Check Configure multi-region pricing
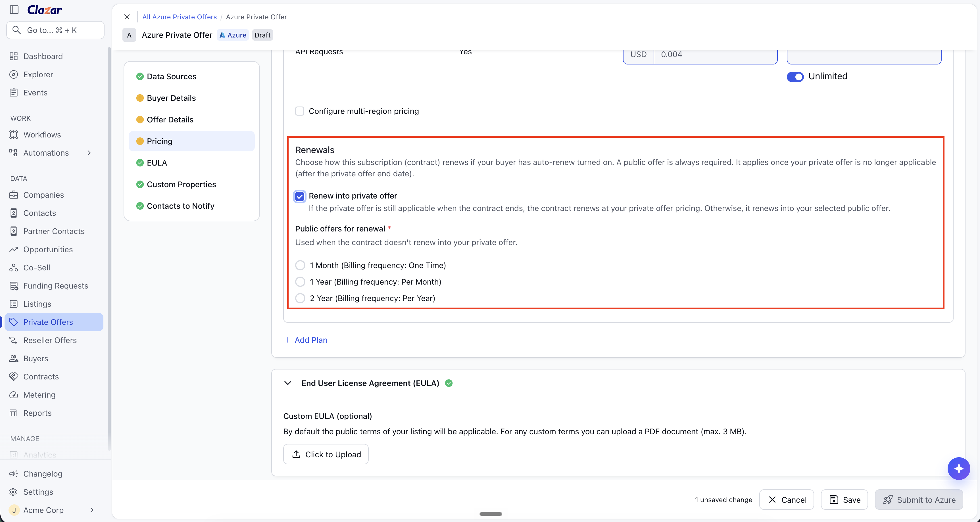Image resolution: width=980 pixels, height=522 pixels. coord(300,111)
